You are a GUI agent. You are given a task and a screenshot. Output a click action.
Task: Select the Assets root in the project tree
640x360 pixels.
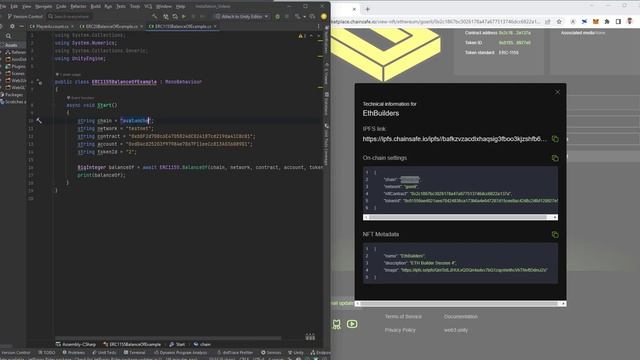click(x=11, y=45)
